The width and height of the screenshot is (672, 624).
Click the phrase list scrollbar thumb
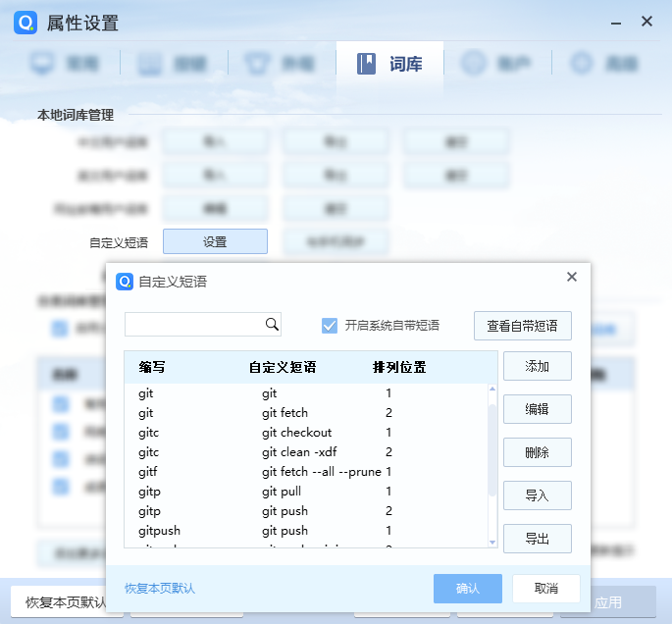(492, 450)
